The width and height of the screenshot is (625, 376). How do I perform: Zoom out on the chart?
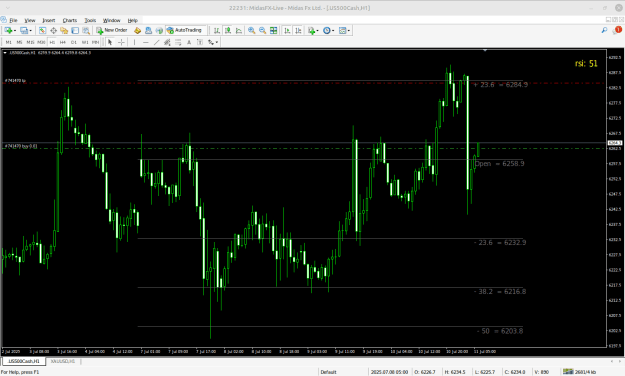[262, 30]
